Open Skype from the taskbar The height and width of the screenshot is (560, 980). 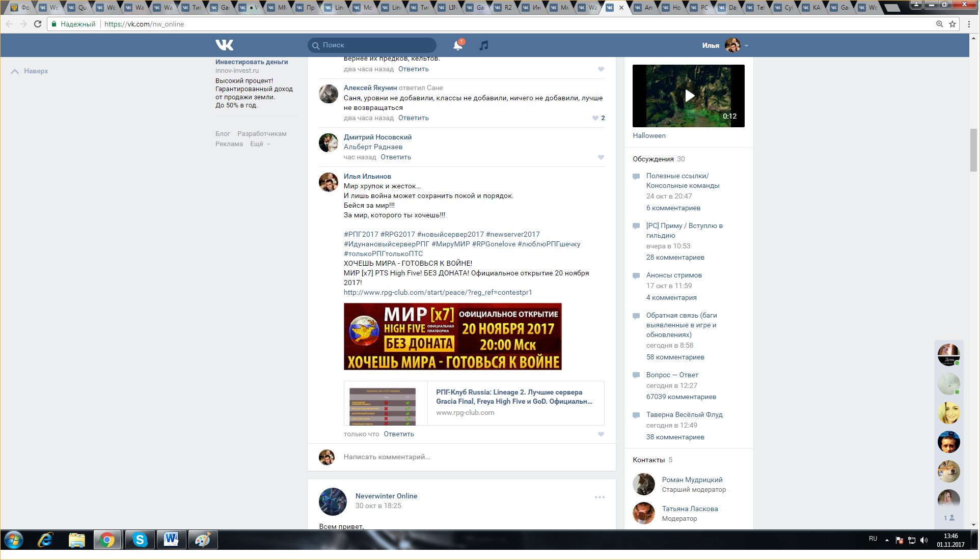click(140, 540)
